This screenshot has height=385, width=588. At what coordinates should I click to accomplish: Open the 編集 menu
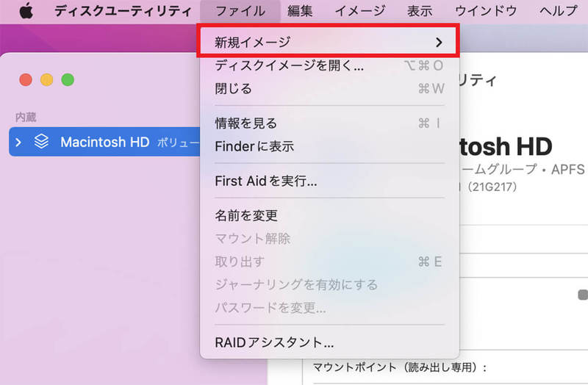pos(300,11)
